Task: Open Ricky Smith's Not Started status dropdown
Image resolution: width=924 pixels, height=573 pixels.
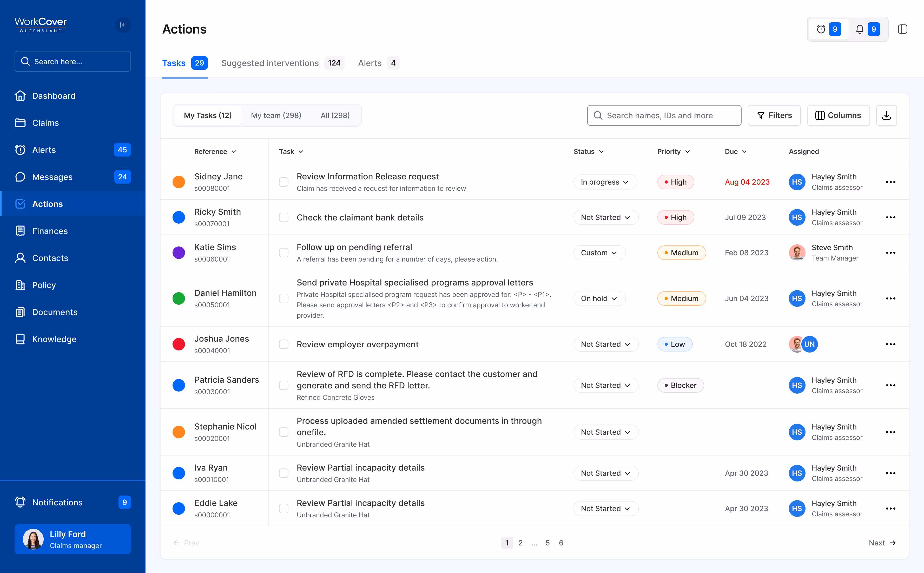Action: tap(605, 217)
